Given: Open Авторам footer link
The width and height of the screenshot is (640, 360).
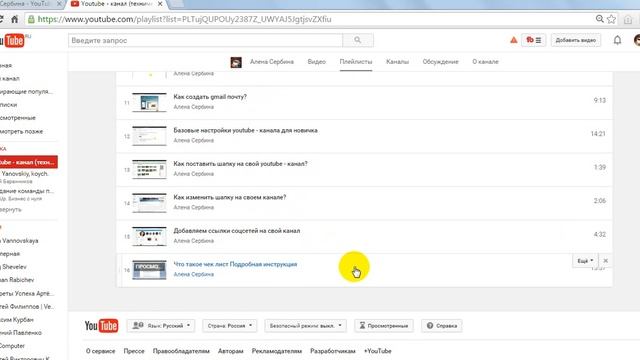Looking at the screenshot, I should pos(231,351).
